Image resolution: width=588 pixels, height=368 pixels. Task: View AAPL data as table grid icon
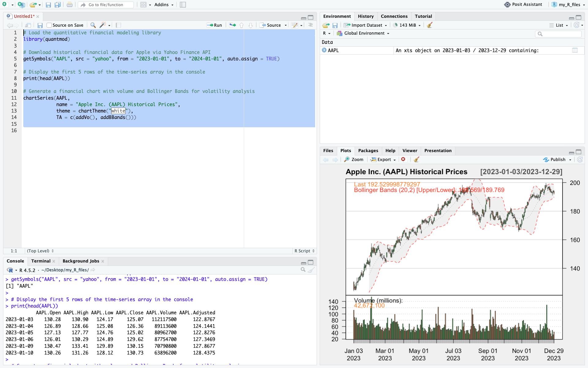coord(575,50)
